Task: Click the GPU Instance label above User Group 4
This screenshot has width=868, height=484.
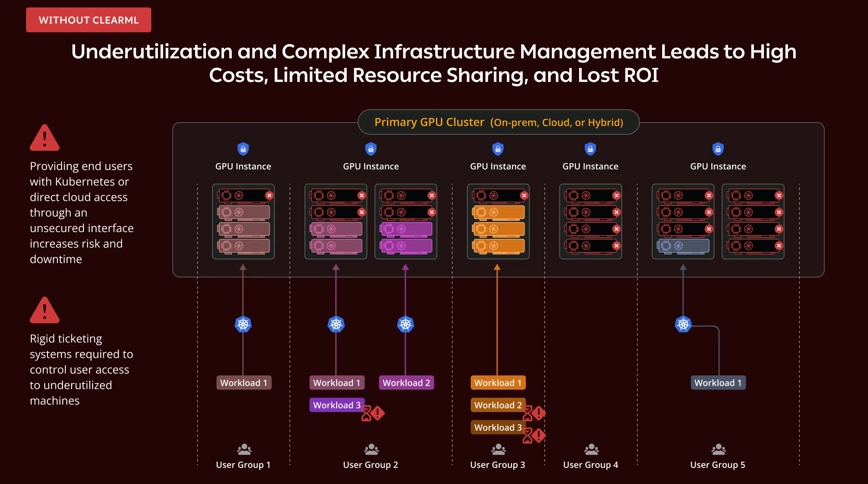Action: [590, 166]
